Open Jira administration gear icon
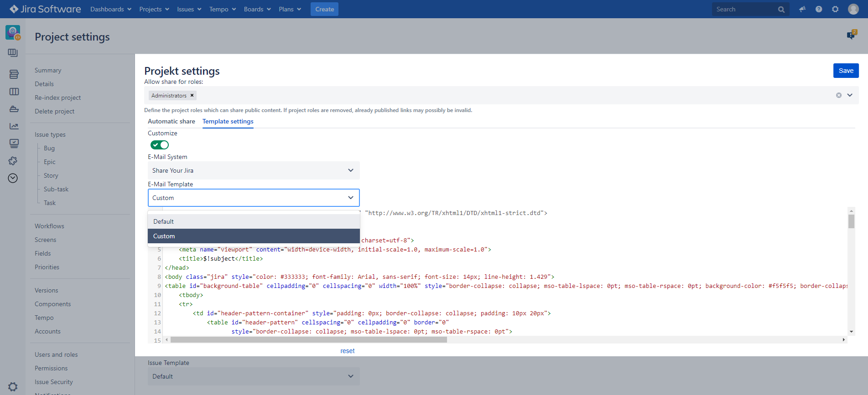 coord(835,9)
